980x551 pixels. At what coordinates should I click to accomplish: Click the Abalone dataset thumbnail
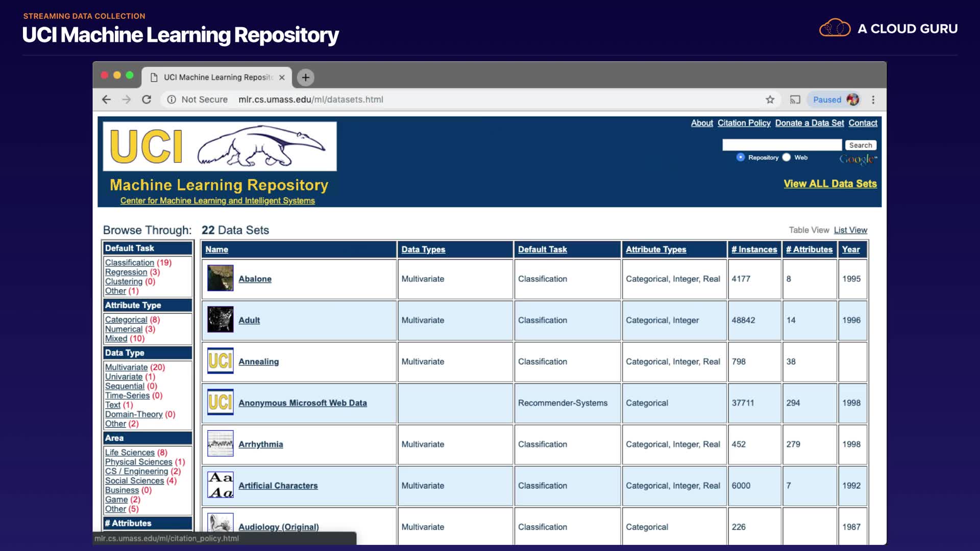coord(220,278)
